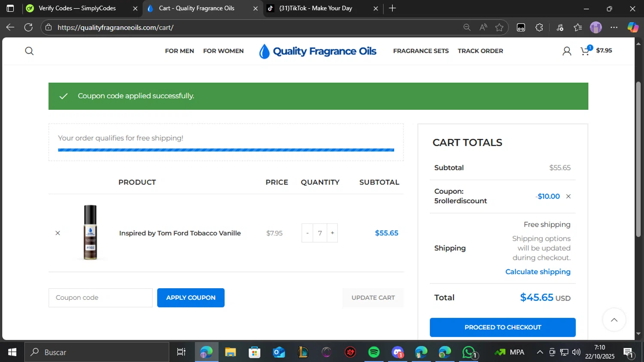Viewport: 644px width, 362px height.
Task: Open the FRAGRANCE SETS menu
Action: (421, 51)
